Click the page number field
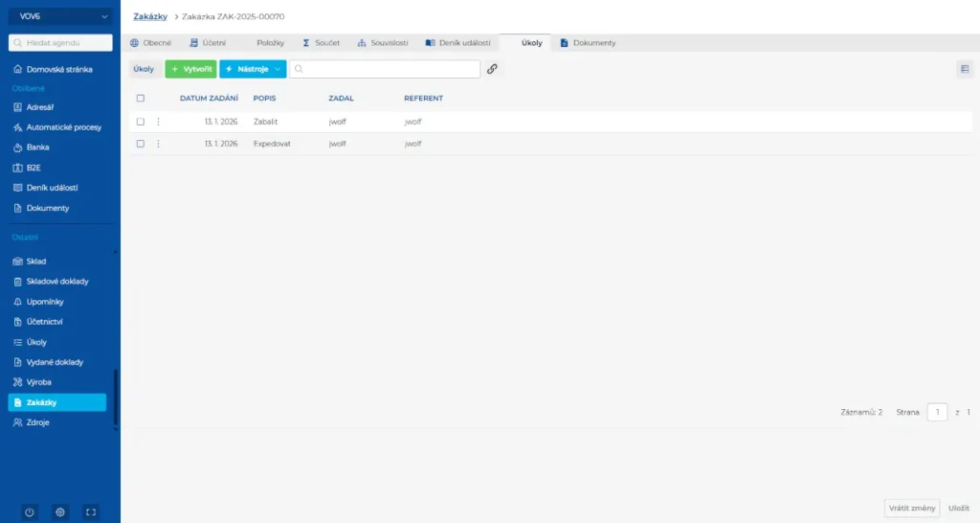The width and height of the screenshot is (980, 523). [937, 412]
